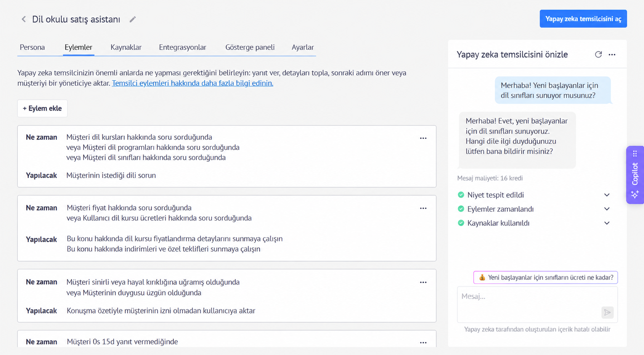
Task: Click the 'Müşteri fiyat hakkında soru sorduğunda' condition
Action: point(129,208)
